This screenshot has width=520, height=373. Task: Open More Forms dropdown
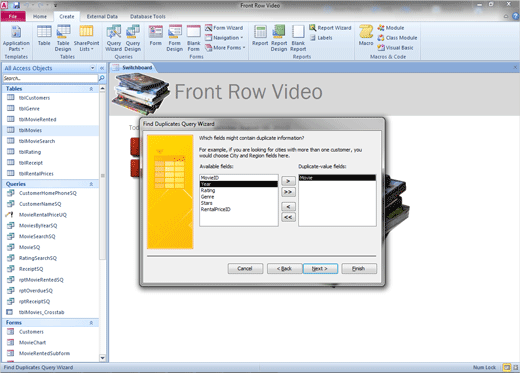(x=225, y=48)
